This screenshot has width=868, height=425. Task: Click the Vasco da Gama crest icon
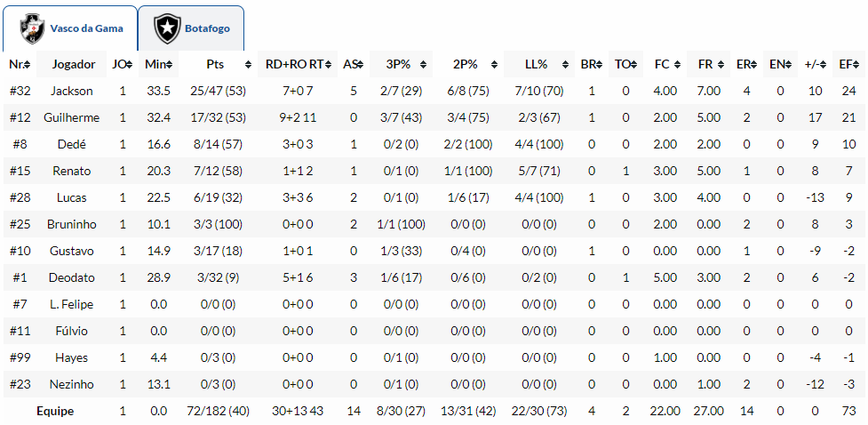click(x=34, y=28)
